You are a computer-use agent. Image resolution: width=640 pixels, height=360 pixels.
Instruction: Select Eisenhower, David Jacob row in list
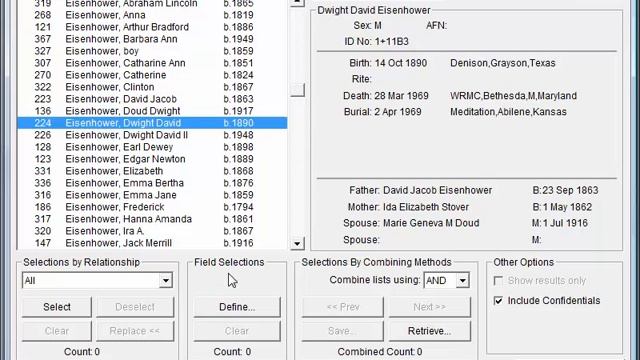(x=152, y=99)
